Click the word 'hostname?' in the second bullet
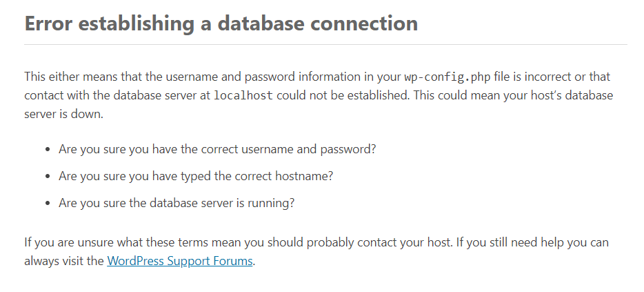The image size is (644, 292). tap(304, 176)
